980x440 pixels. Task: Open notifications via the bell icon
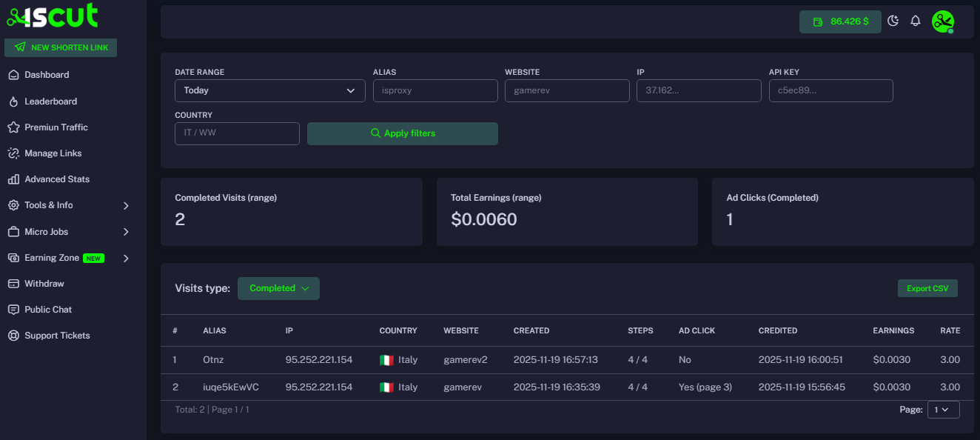[x=916, y=21]
